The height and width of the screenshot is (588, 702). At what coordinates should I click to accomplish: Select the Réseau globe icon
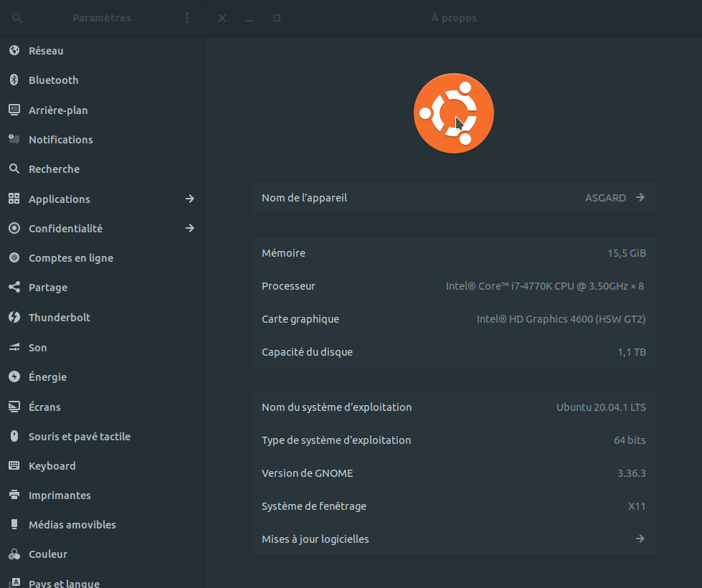pyautogui.click(x=14, y=51)
